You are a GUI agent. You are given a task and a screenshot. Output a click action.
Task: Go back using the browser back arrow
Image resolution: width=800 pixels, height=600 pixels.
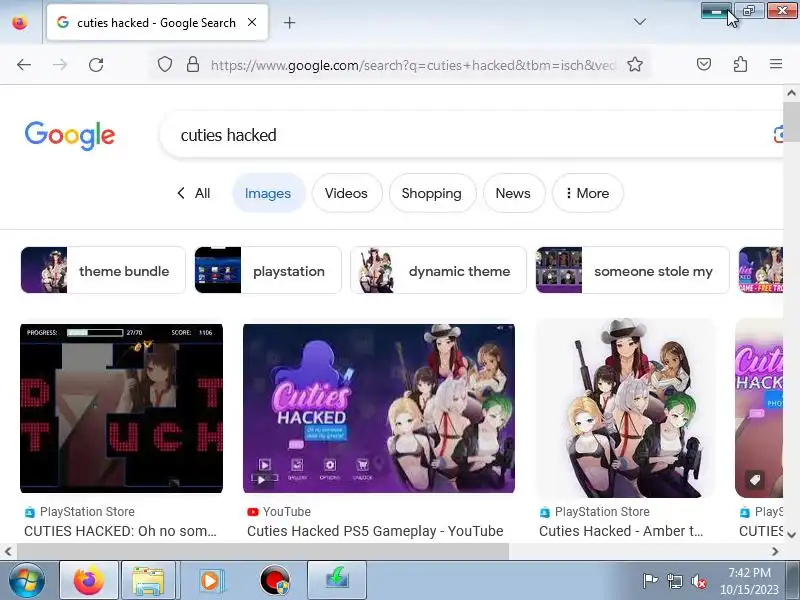(23, 65)
